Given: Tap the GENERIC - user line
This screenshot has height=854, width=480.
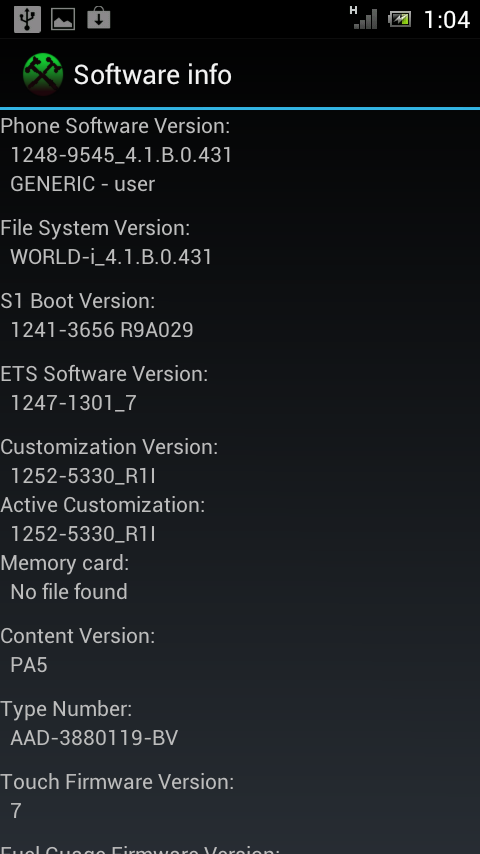Looking at the screenshot, I should [x=83, y=184].
